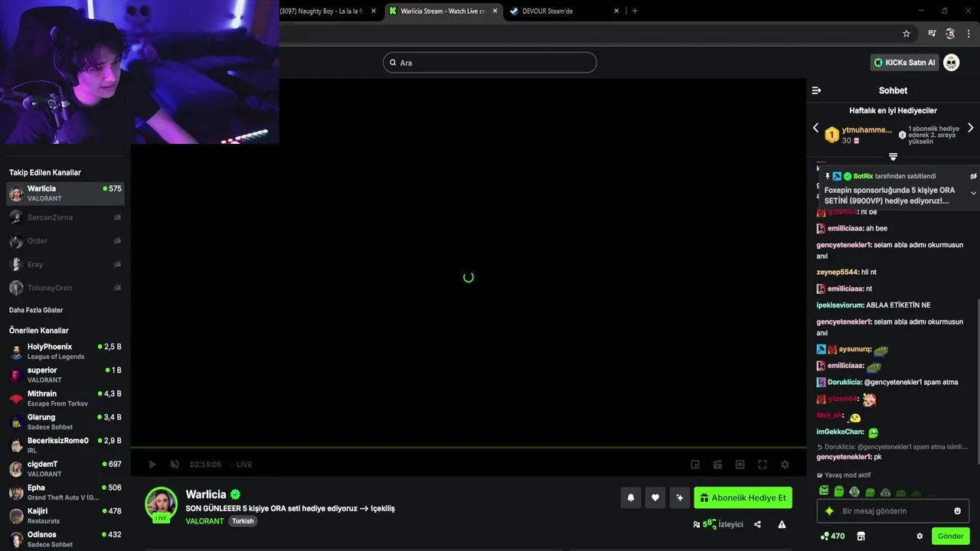The width and height of the screenshot is (980, 551).
Task: Bookmark this page with the star icon
Action: pyautogui.click(x=906, y=34)
